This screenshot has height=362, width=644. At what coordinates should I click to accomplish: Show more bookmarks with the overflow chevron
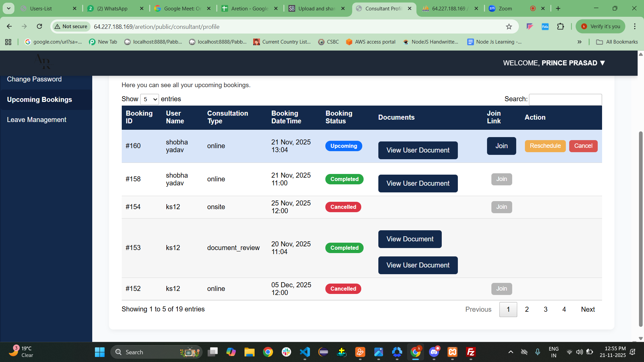(579, 42)
